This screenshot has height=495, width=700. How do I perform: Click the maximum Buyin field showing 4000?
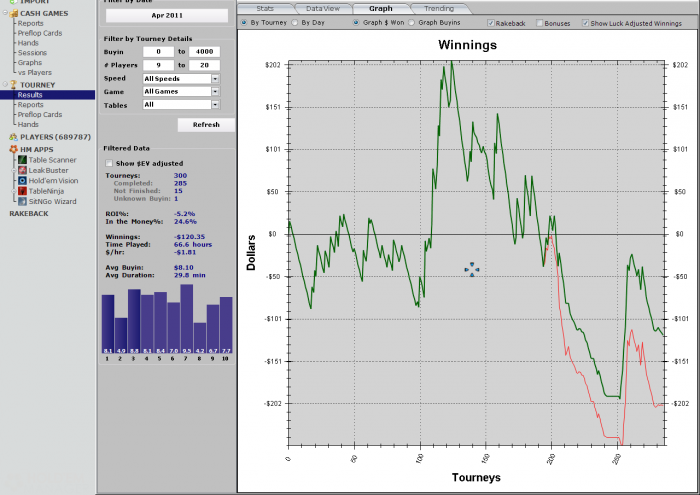[x=204, y=52]
